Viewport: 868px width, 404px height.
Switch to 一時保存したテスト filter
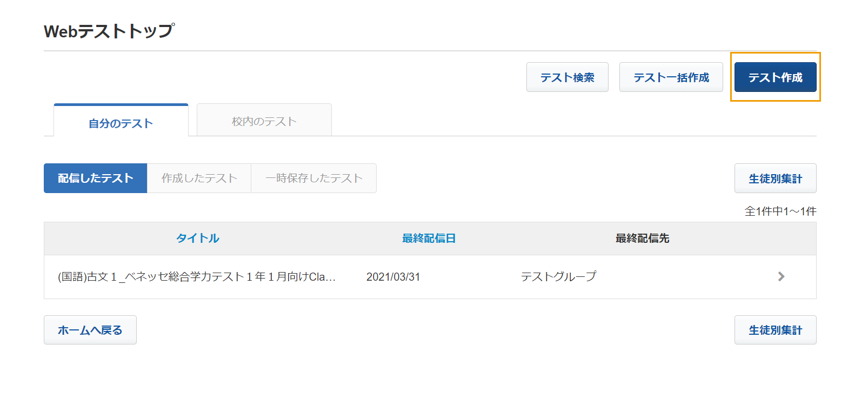pos(314,178)
